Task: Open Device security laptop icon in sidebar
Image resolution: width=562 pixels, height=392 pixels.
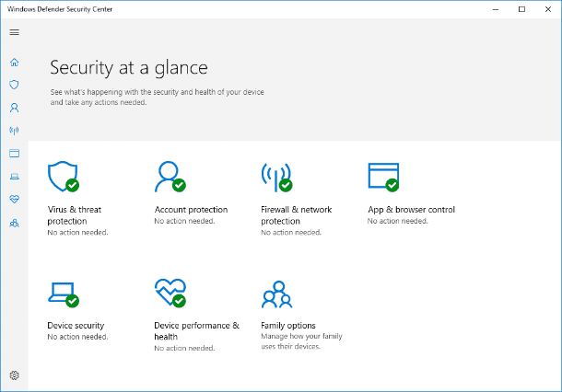Action: pyautogui.click(x=15, y=176)
